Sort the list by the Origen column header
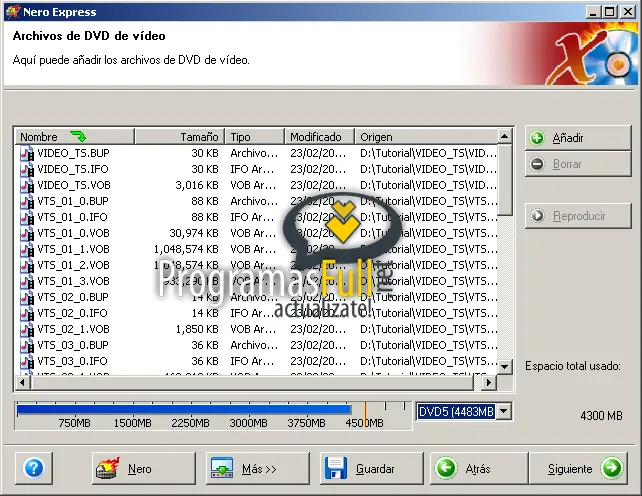The width and height of the screenshot is (642, 496). click(426, 137)
